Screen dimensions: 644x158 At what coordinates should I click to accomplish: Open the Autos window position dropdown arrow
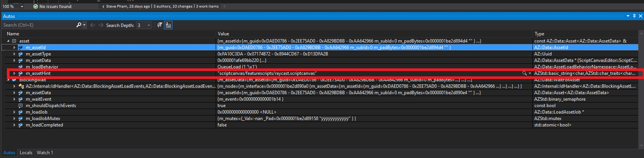(628, 16)
